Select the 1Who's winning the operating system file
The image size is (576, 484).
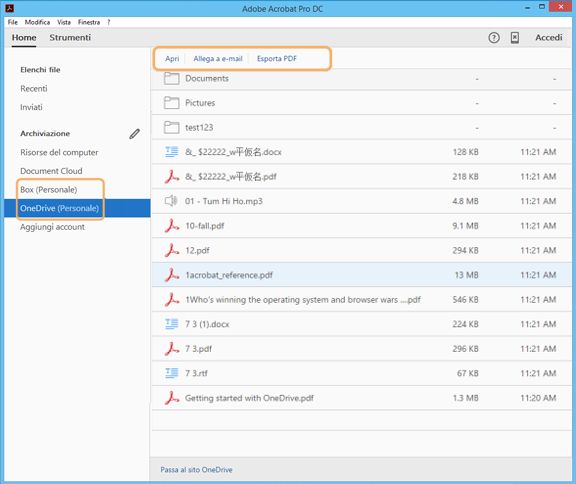pos(303,300)
